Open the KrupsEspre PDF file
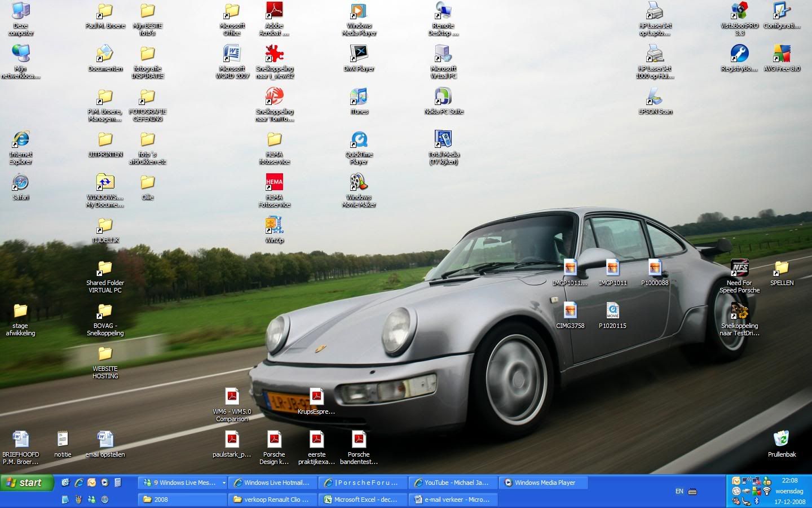 click(x=316, y=401)
